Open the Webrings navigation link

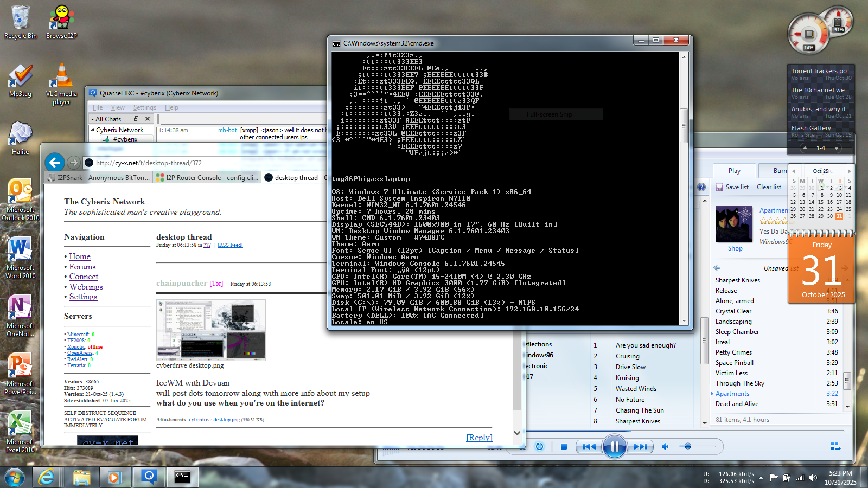coord(86,287)
